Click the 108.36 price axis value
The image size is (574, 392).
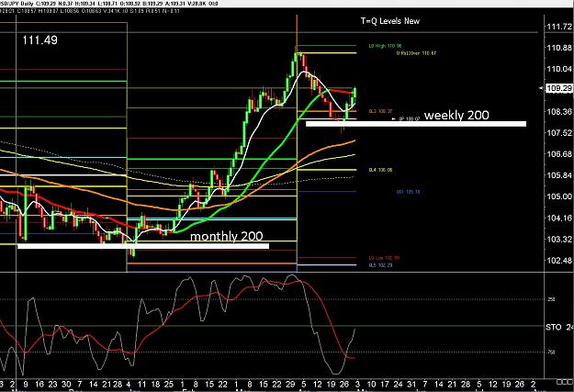click(559, 112)
